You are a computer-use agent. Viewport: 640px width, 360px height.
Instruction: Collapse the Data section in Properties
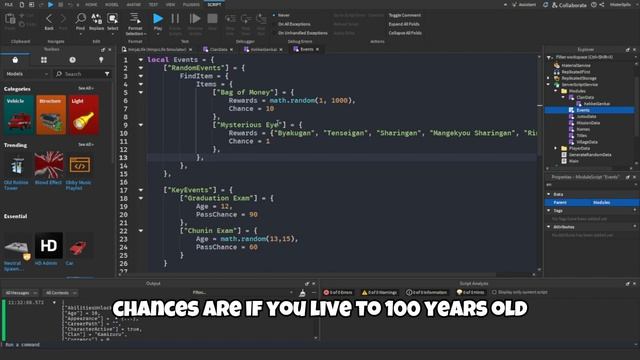coord(549,194)
